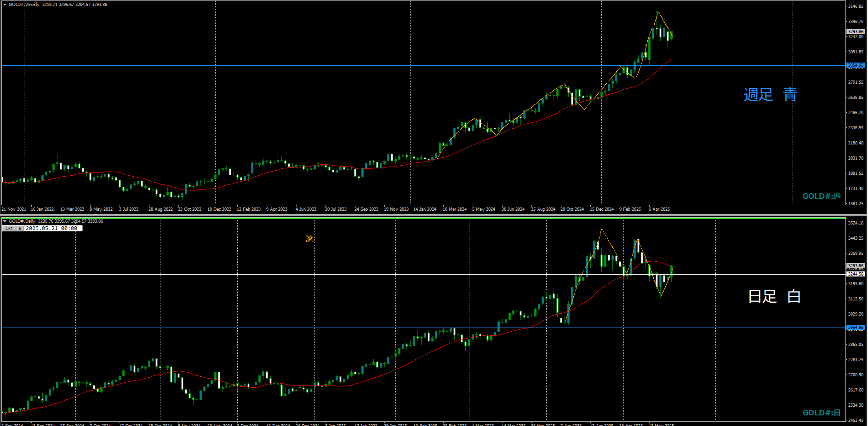Click the 9 Feb 2025 date on Weekly axis
Screen dimensions: 868x426
coord(630,209)
